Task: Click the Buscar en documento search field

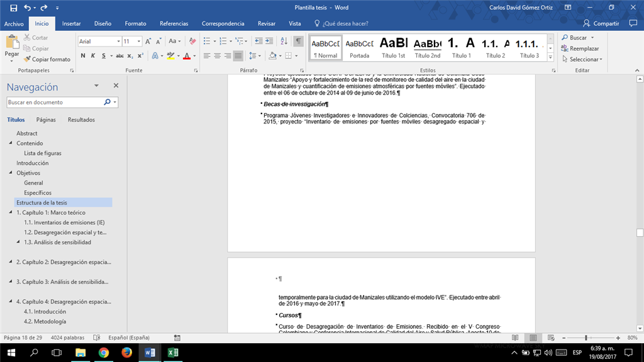Action: (x=55, y=102)
